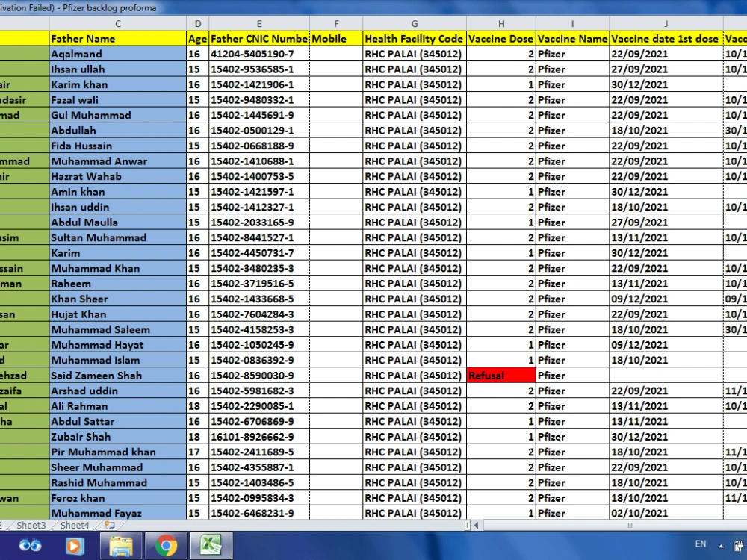Click the power plug icon in system tray
This screenshot has height=560, width=747.
739,546
